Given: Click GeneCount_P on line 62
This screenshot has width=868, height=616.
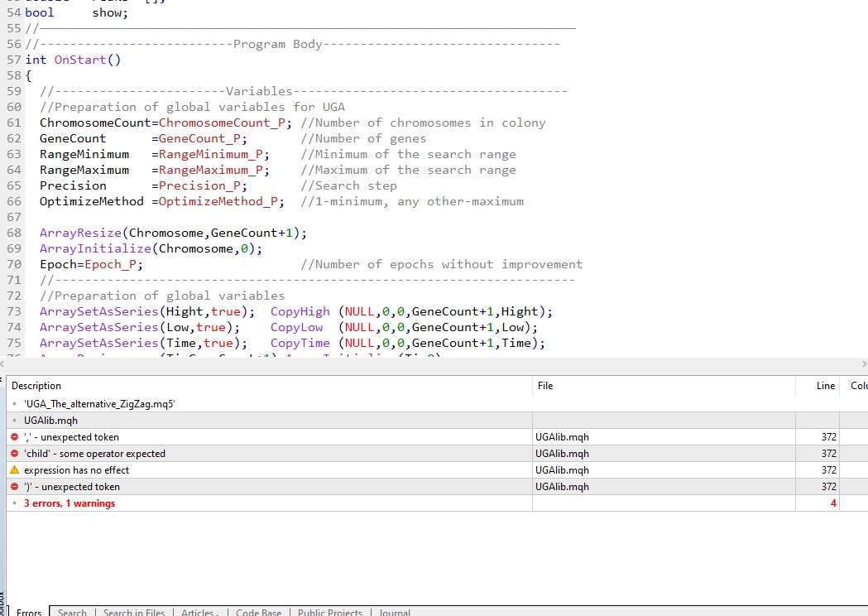Looking at the screenshot, I should 199,139.
